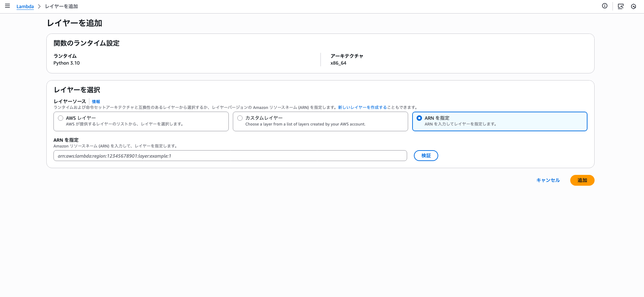Click the 関数のランタイム設定 heading
Image resolution: width=644 pixels, height=297 pixels.
[87, 43]
